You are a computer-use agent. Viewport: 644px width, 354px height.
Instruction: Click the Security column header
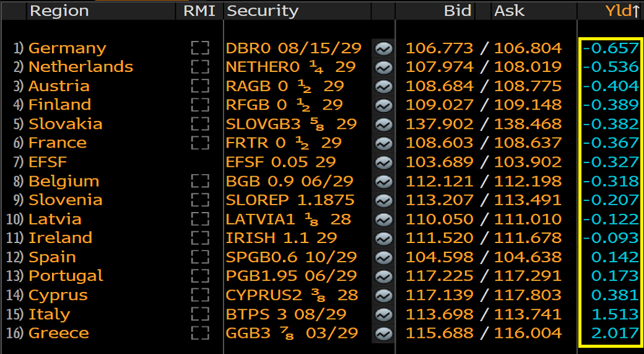263,11
